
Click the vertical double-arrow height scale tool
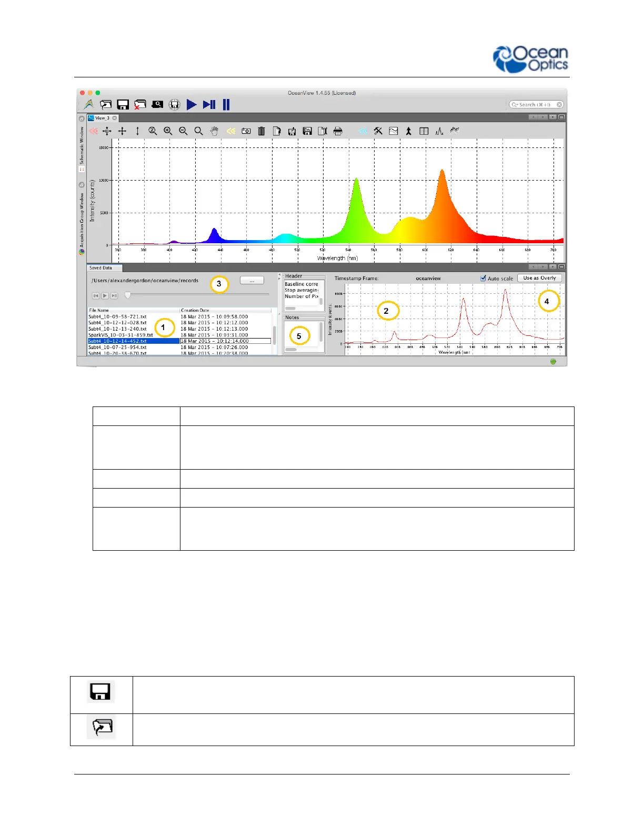pyautogui.click(x=137, y=131)
